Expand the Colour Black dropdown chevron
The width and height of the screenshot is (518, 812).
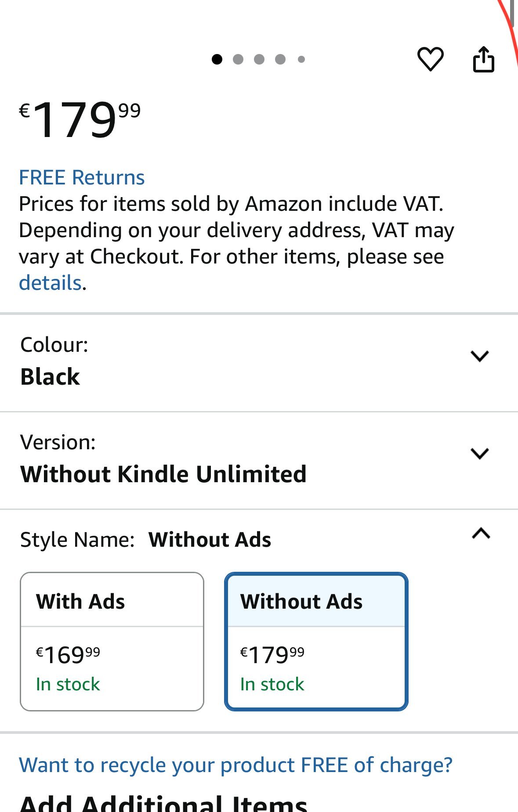point(479,356)
